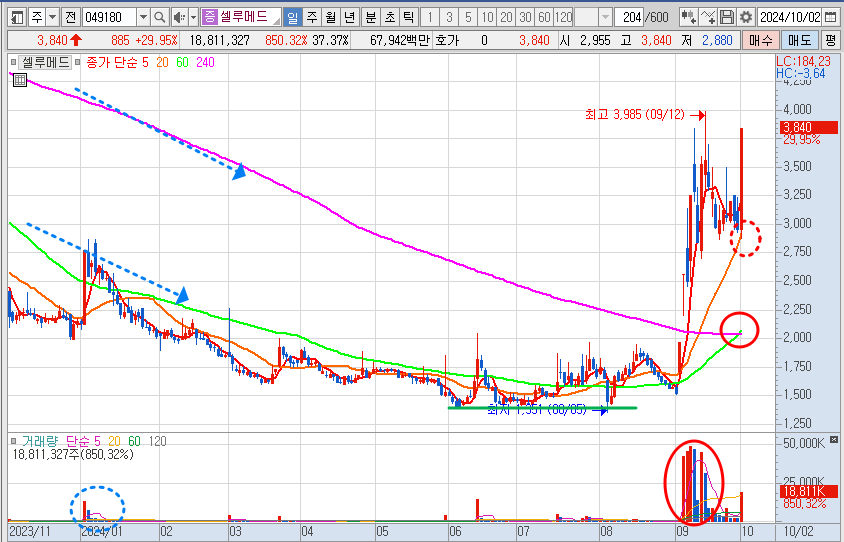This screenshot has height=542, width=844.
Task: Open the calendar date picker icon
Action: coord(831,18)
